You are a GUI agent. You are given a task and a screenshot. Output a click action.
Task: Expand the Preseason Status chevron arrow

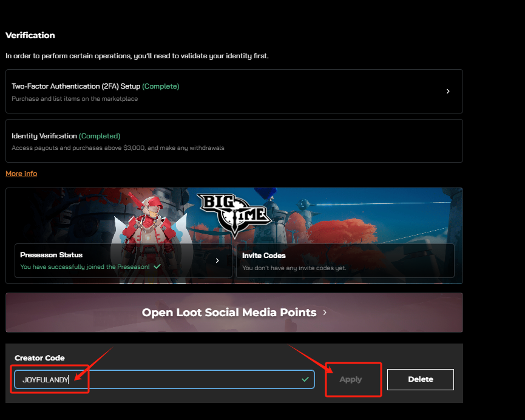[x=218, y=260]
